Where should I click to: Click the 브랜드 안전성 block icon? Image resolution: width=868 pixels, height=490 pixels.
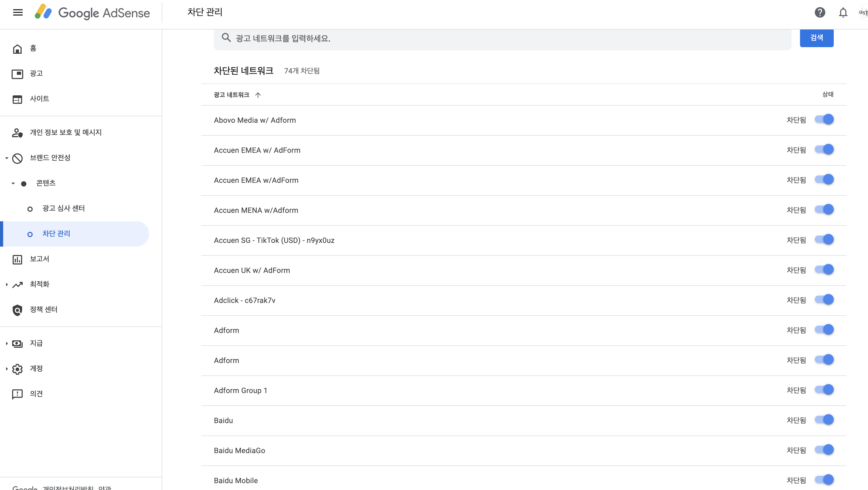point(17,158)
